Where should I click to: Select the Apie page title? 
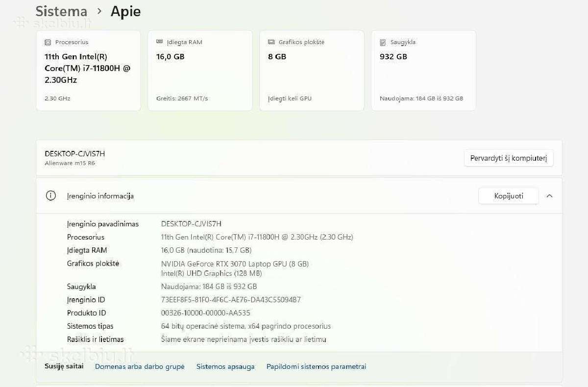point(125,11)
